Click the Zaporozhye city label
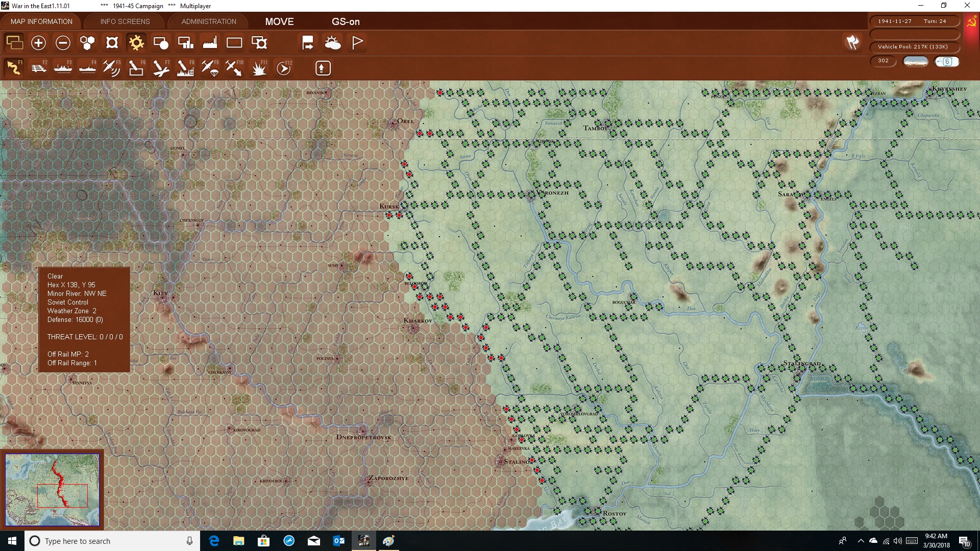This screenshot has height=551, width=980. [x=388, y=478]
